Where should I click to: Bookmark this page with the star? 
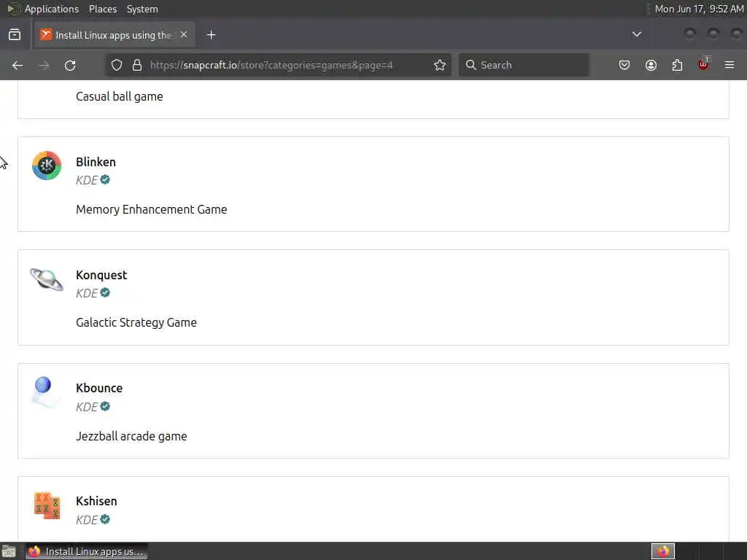click(440, 65)
